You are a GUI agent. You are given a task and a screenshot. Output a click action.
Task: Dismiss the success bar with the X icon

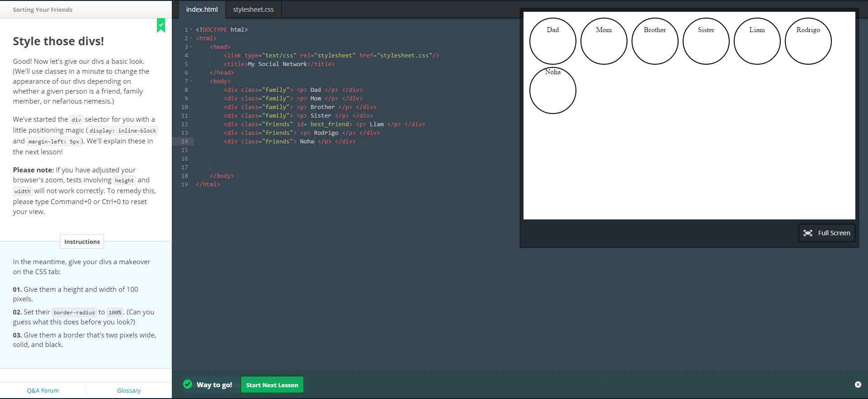858,385
